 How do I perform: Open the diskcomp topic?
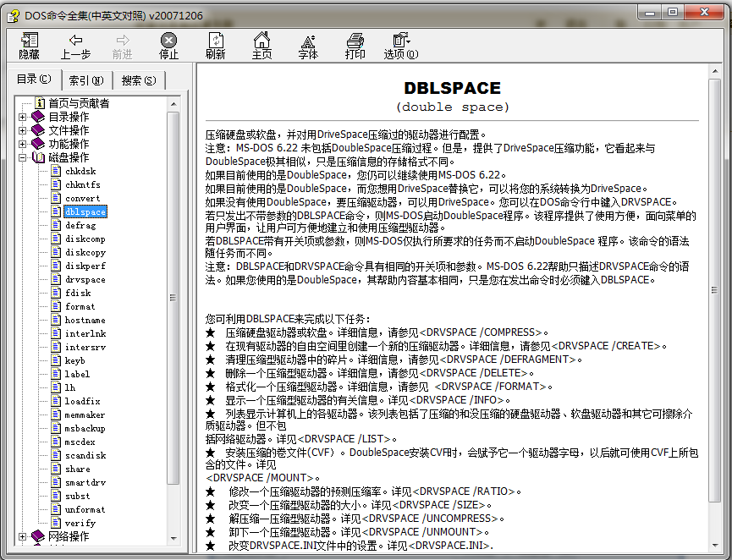[85, 239]
